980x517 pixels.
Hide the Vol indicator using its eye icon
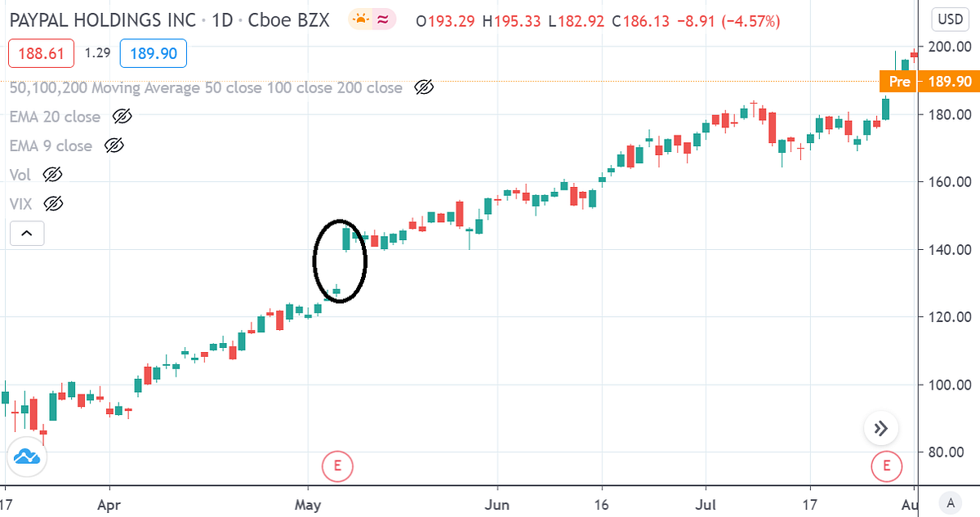coord(52,174)
